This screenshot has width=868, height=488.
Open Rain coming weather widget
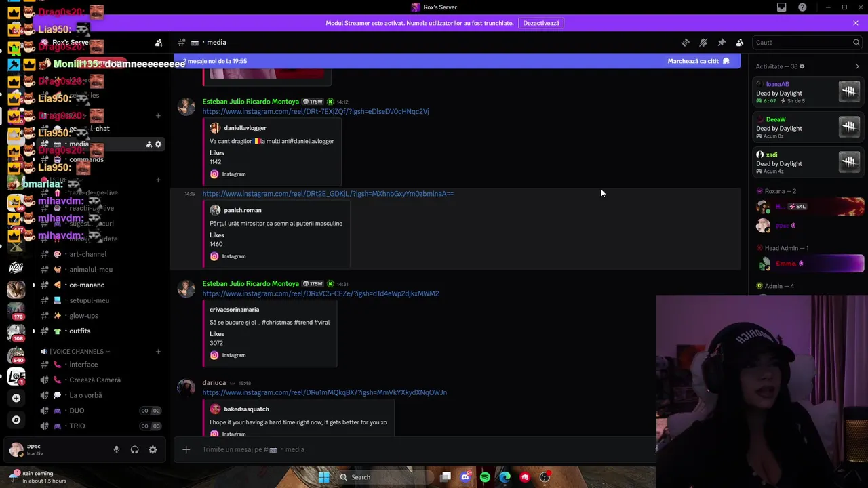(37, 477)
